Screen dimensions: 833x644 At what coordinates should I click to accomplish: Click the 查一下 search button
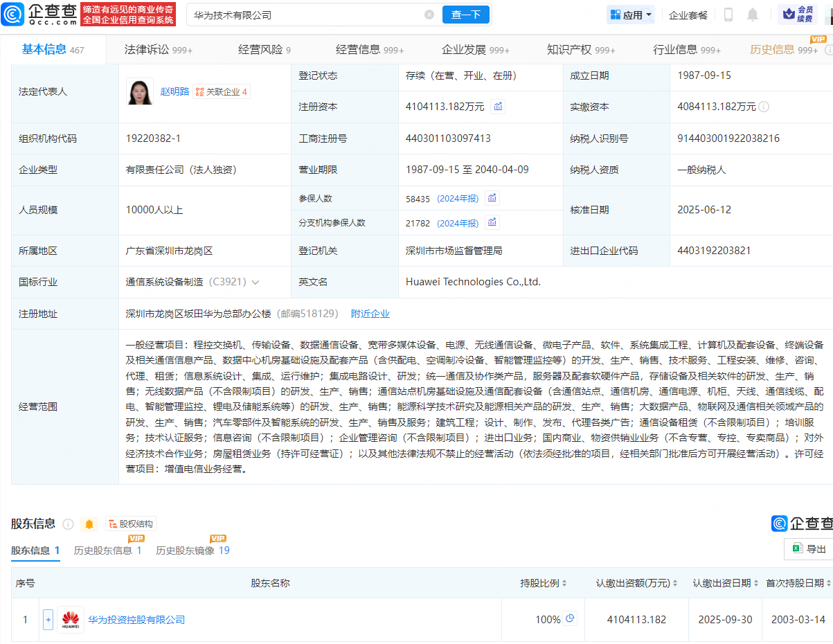[x=465, y=15]
